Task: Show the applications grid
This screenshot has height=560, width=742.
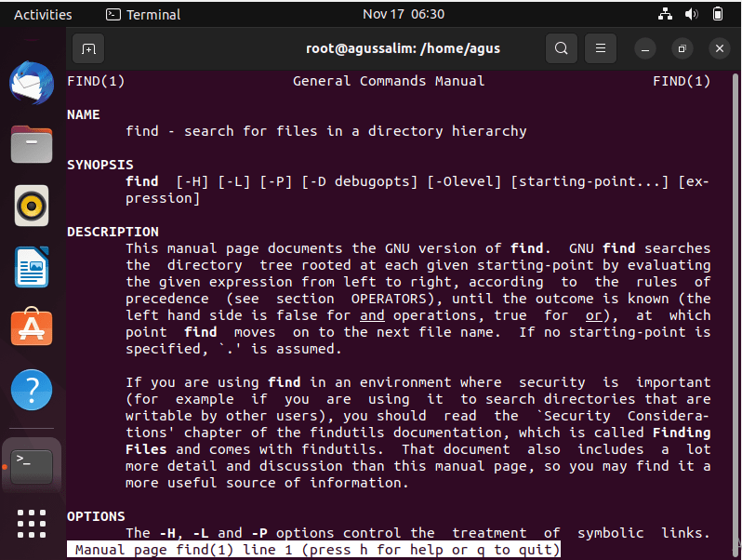Action: [32, 524]
